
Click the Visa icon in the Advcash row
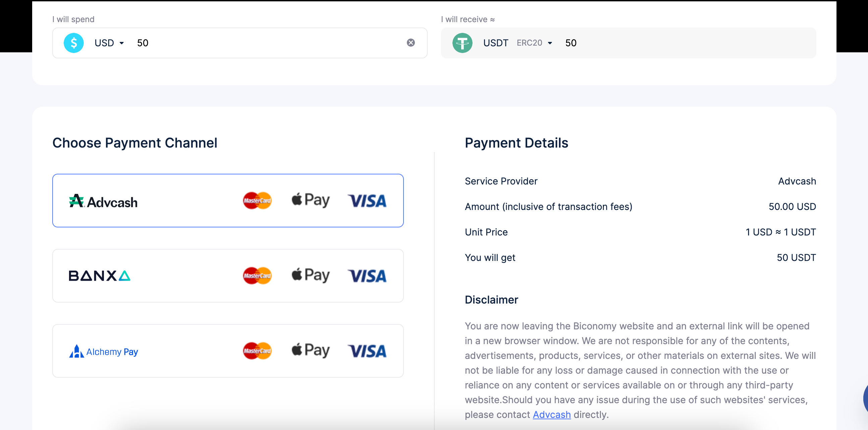pos(367,201)
